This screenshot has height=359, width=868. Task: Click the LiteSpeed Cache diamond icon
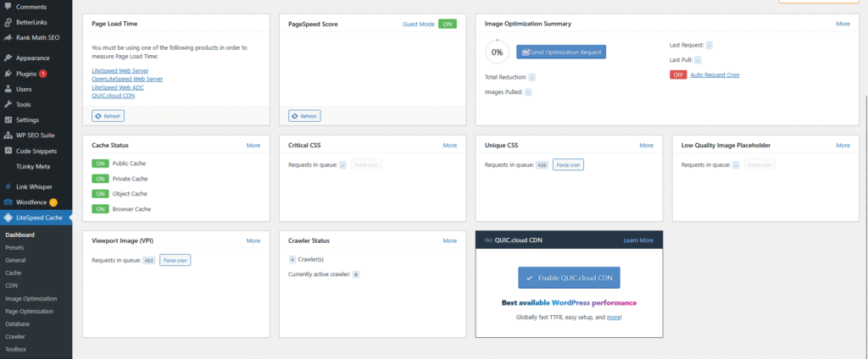(8, 218)
